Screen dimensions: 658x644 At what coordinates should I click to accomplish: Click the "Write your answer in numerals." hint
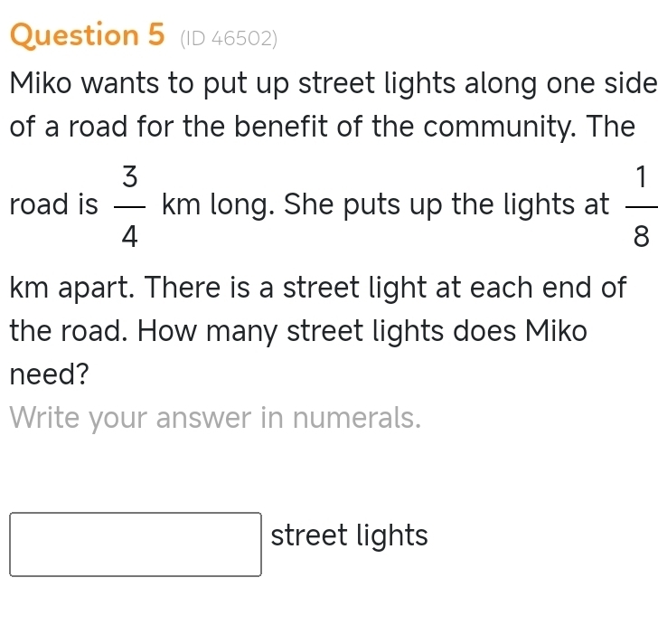coord(215,418)
